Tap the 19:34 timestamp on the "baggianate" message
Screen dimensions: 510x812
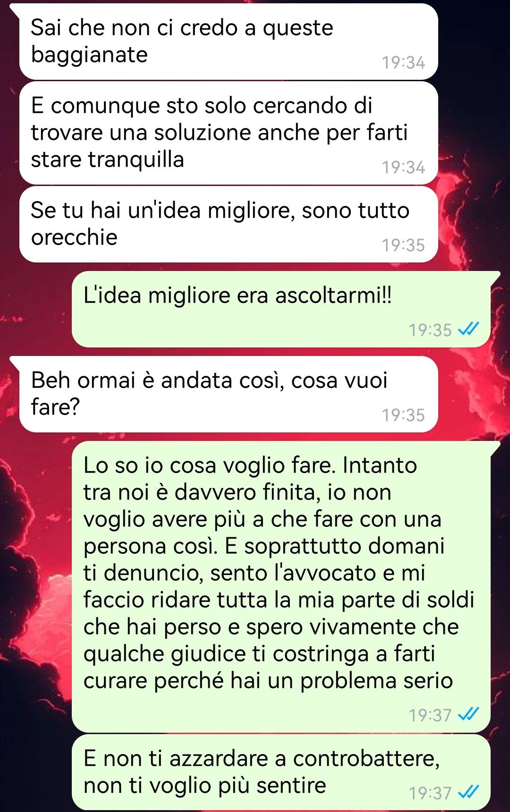(x=403, y=63)
